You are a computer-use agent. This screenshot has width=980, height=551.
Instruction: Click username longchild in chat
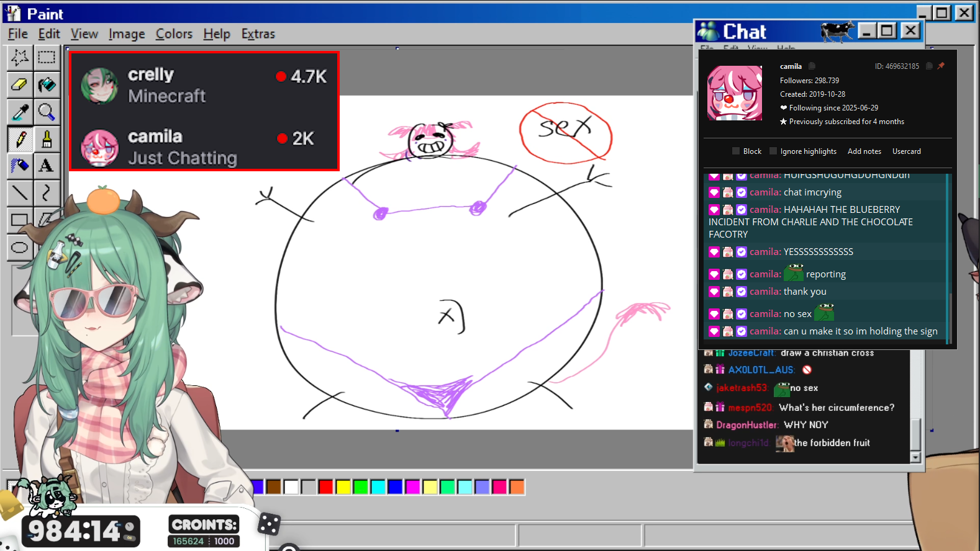(x=748, y=443)
